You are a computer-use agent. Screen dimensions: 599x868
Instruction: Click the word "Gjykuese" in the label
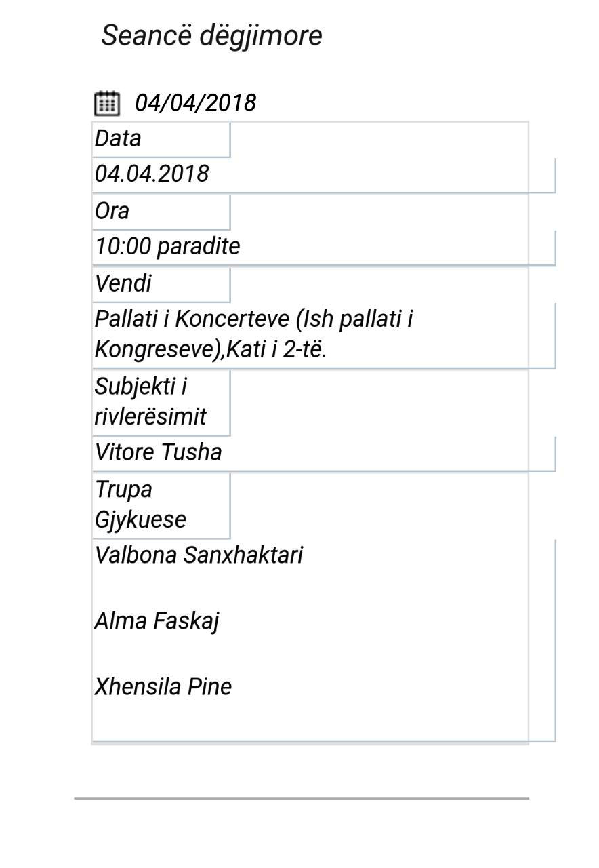point(140,521)
